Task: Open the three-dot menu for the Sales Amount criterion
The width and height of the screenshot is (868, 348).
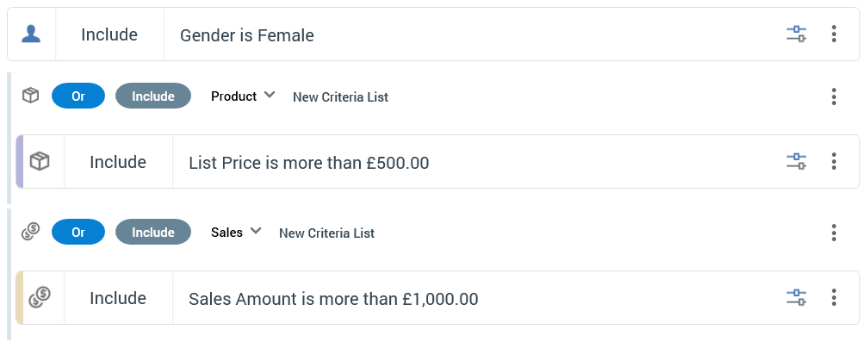Action: click(834, 298)
